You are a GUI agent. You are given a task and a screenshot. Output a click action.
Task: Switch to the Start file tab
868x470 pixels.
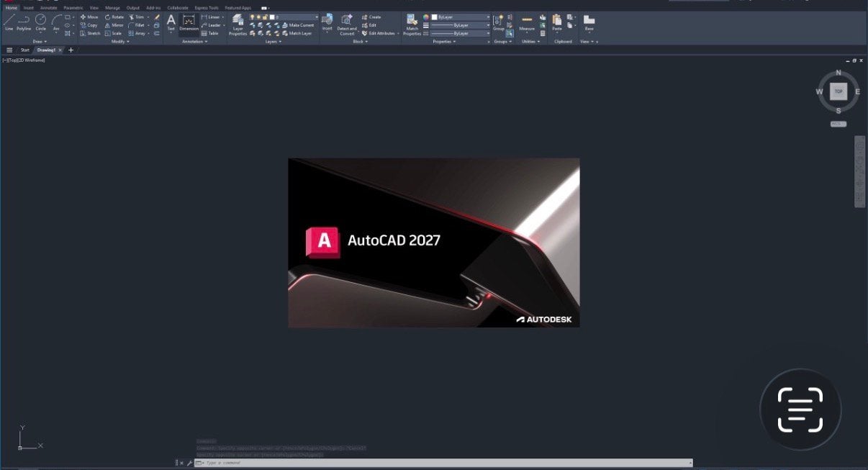25,50
